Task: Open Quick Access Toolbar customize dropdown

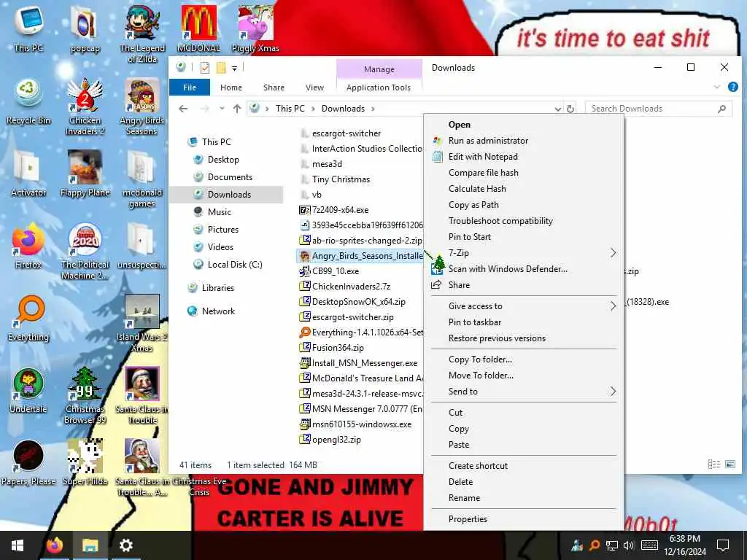Action: (x=234, y=69)
